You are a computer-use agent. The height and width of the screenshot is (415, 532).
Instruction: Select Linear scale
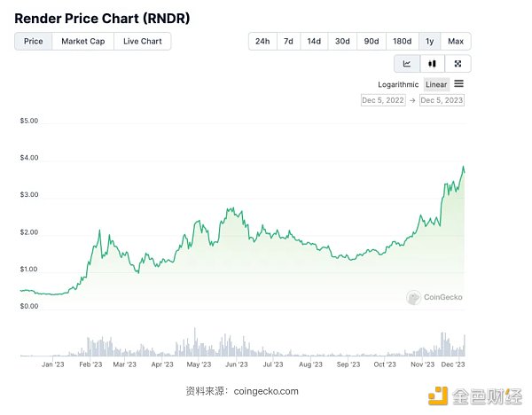coord(436,85)
